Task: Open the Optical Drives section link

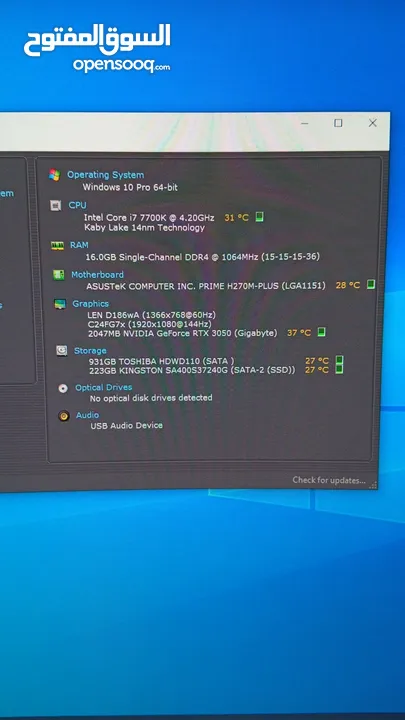Action: 104,388
